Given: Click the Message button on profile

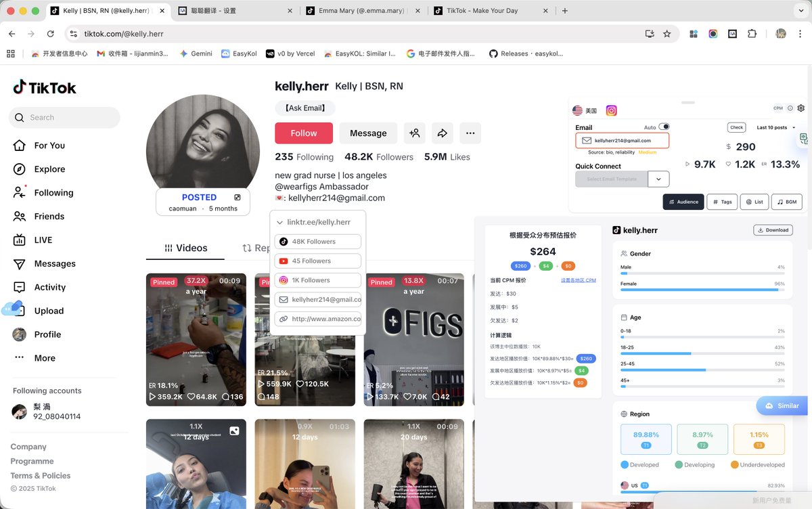Looking at the screenshot, I should pyautogui.click(x=368, y=133).
